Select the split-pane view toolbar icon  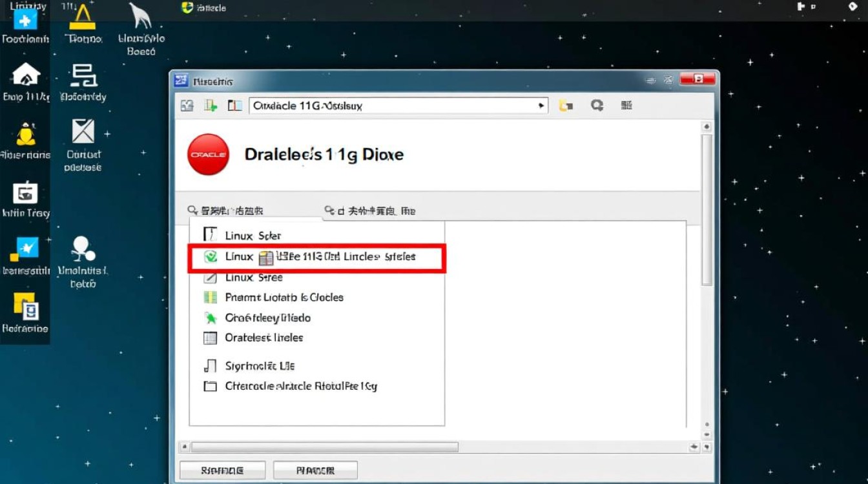point(234,105)
